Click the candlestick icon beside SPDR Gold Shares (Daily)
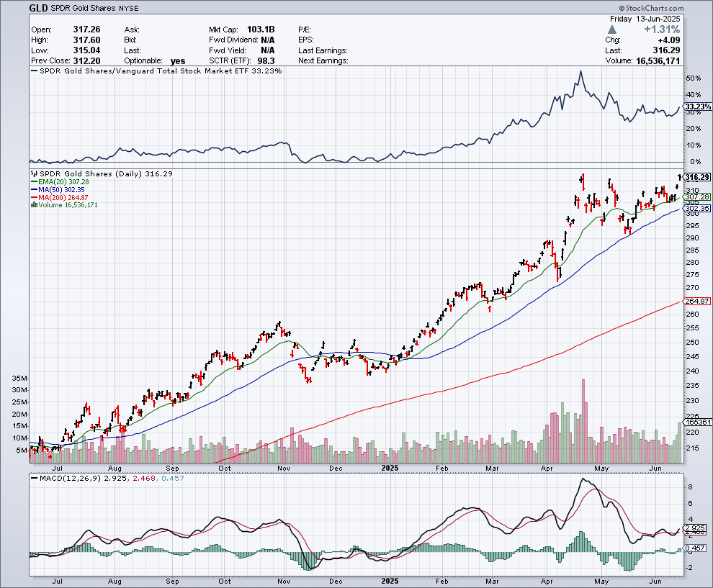The image size is (713, 588). tap(32, 174)
